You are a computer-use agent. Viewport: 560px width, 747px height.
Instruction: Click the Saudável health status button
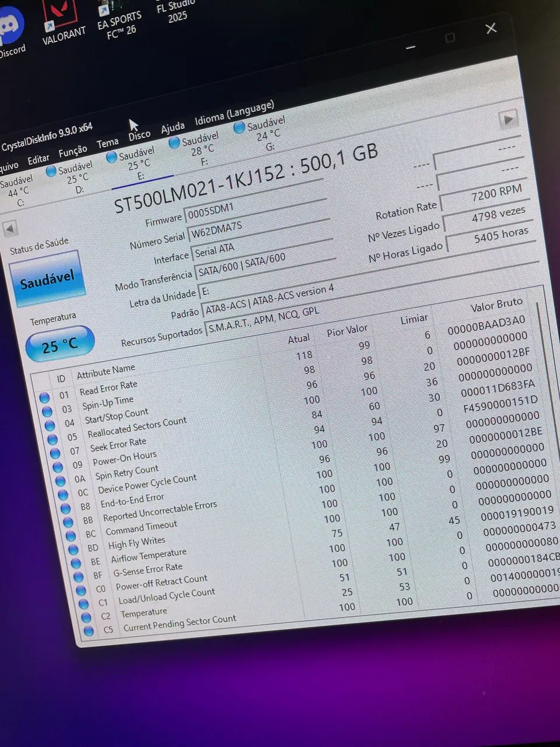point(47,279)
